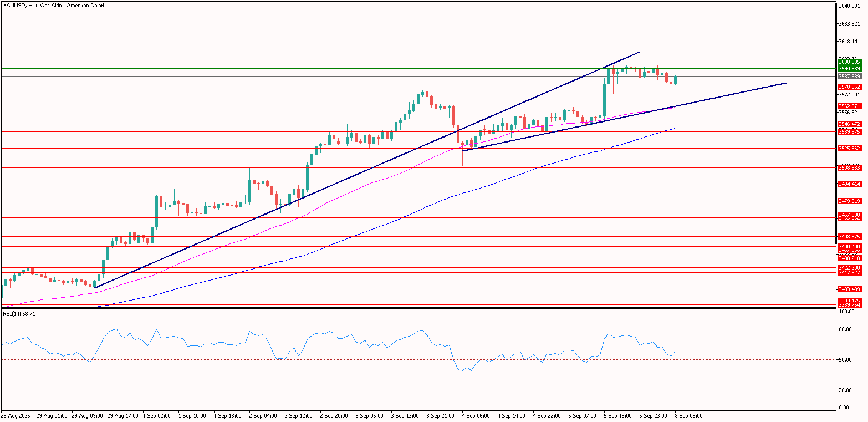Click the gray current price 3587.989 label

[x=849, y=77]
